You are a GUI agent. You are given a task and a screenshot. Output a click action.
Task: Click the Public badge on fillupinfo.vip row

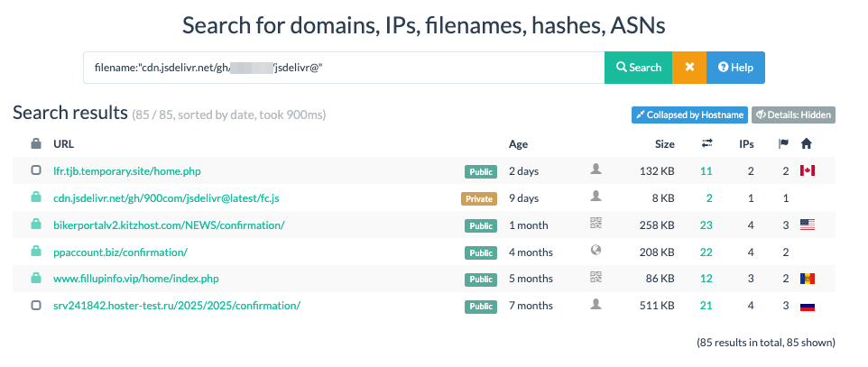tap(481, 280)
